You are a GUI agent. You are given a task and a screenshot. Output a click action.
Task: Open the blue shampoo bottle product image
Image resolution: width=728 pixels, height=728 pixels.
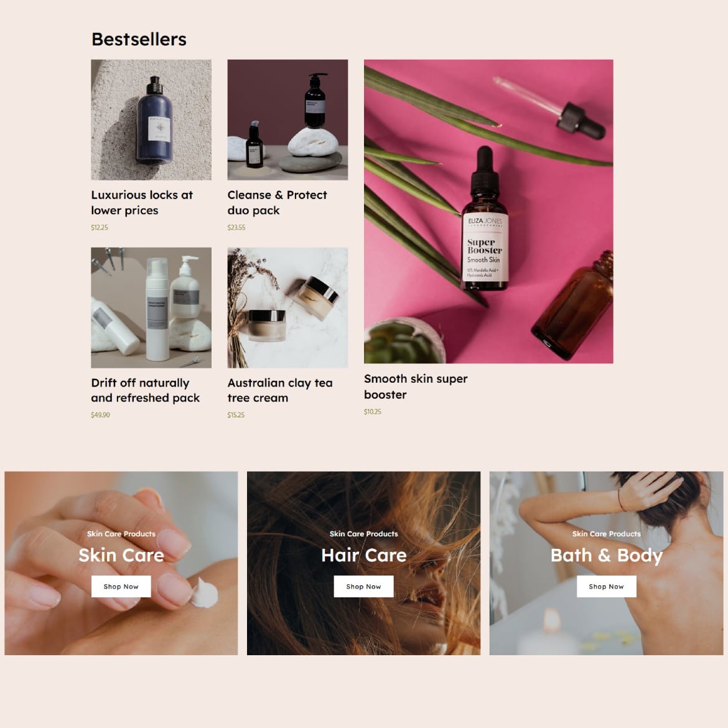pos(151,119)
